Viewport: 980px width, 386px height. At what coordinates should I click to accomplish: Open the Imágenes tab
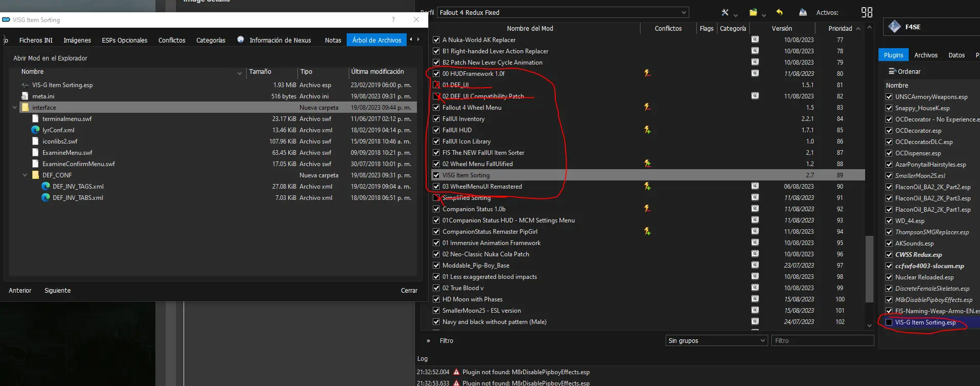(77, 40)
